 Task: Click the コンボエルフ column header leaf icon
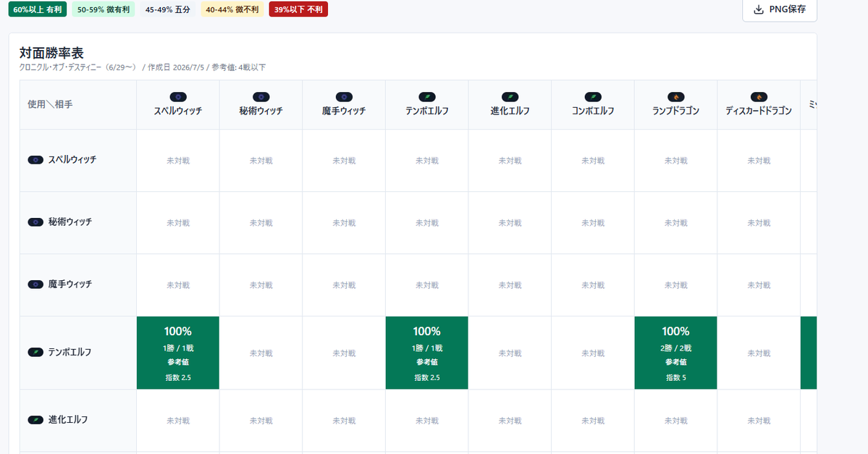[593, 97]
